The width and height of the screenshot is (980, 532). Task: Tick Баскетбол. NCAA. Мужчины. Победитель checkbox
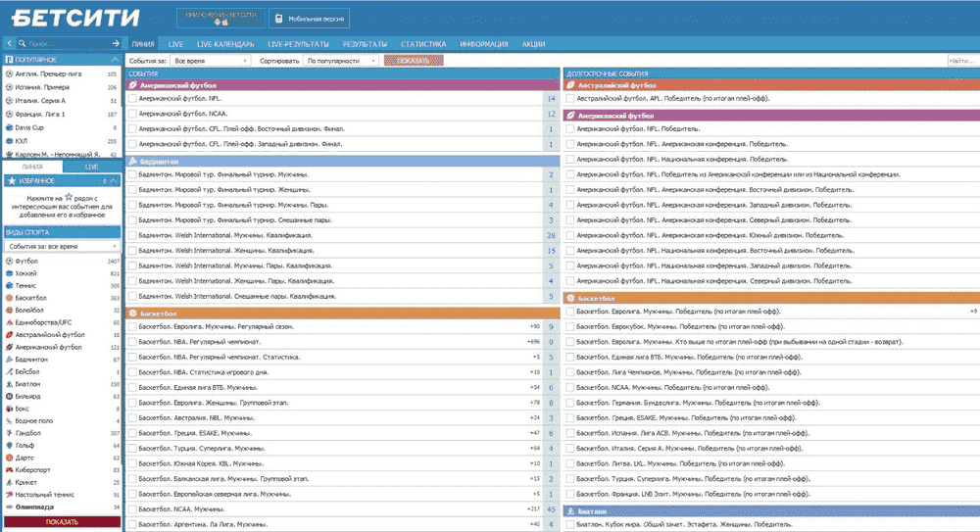click(570, 387)
